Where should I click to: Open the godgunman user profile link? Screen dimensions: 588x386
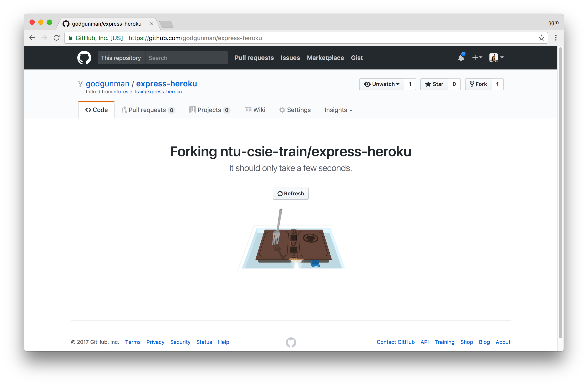tap(107, 84)
